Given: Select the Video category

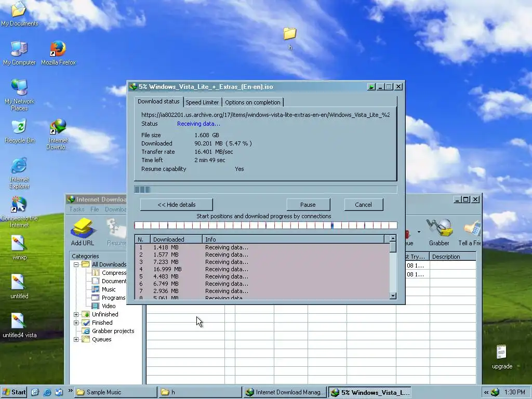Looking at the screenshot, I should pyautogui.click(x=109, y=306).
